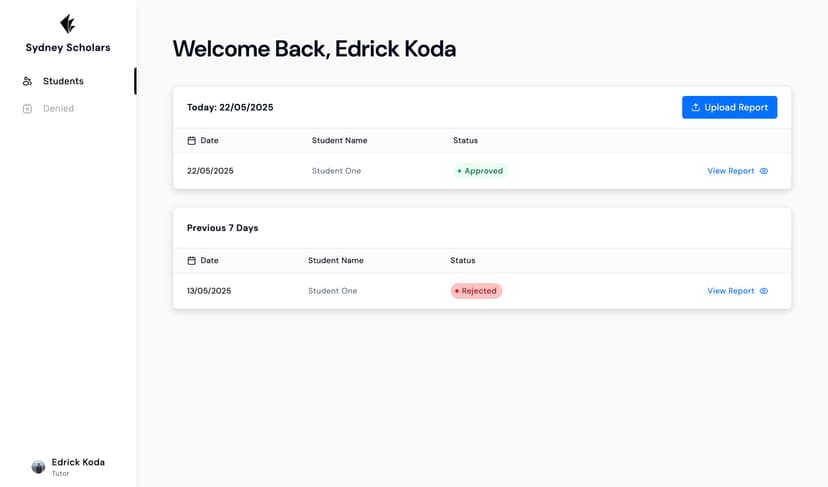
Task: Click the Approved status badge
Action: point(480,171)
